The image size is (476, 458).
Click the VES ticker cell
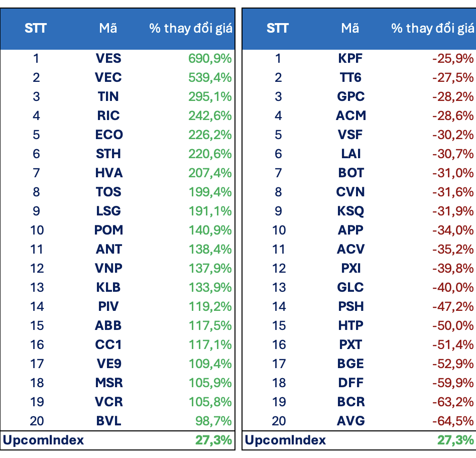108,58
